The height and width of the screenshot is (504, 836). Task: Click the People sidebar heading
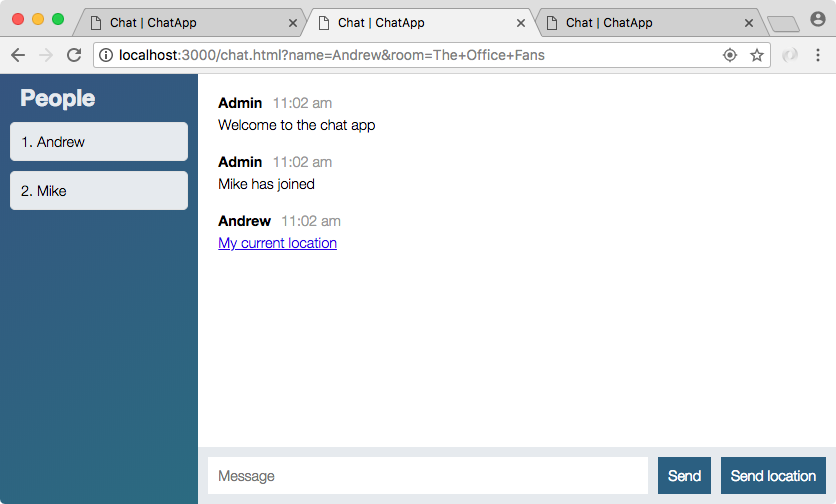(58, 98)
